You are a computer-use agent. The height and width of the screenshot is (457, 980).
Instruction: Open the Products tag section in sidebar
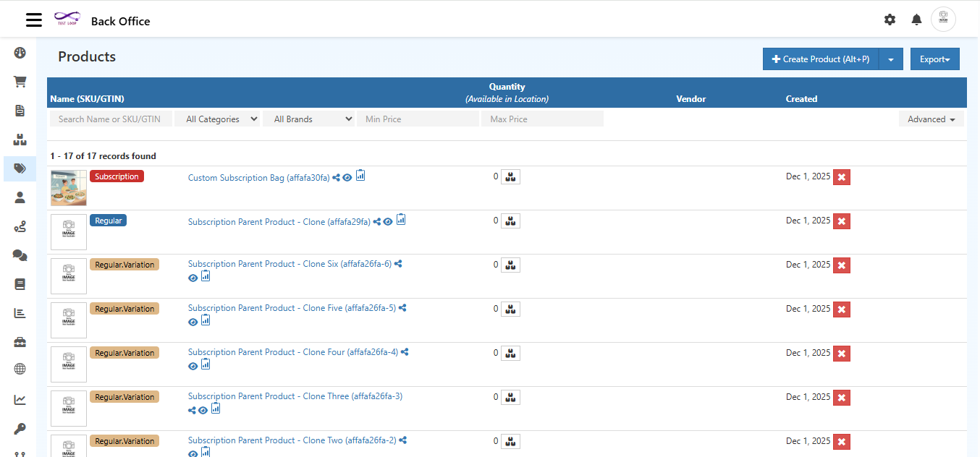20,168
